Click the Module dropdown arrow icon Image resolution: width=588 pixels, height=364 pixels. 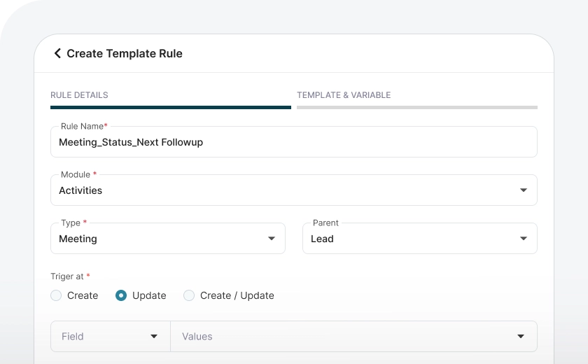pyautogui.click(x=523, y=190)
